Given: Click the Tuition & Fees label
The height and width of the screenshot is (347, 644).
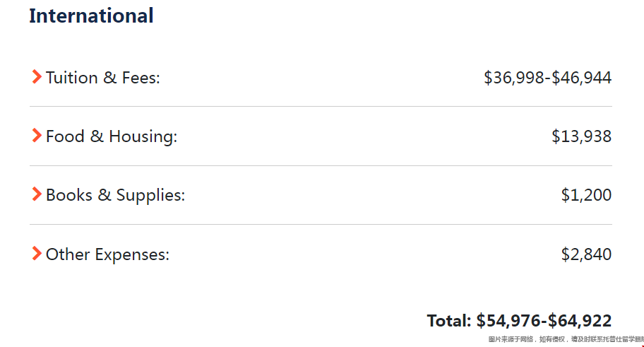Looking at the screenshot, I should 103,77.
